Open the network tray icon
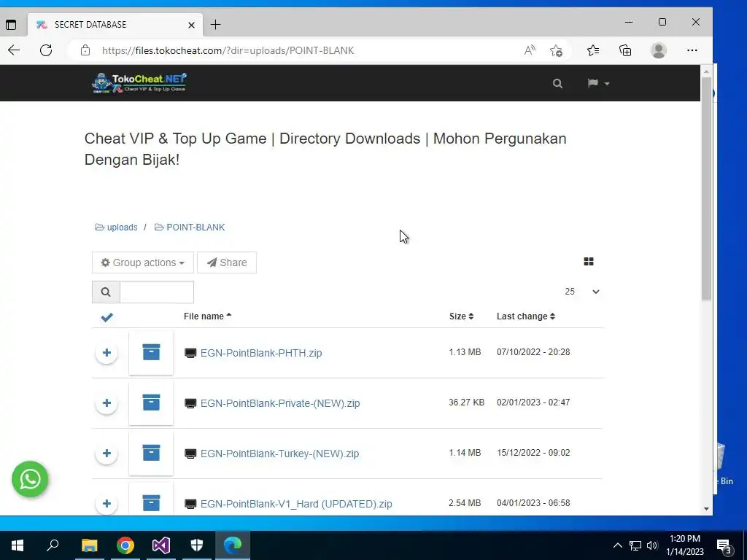This screenshot has height=560, width=747. pos(635,545)
